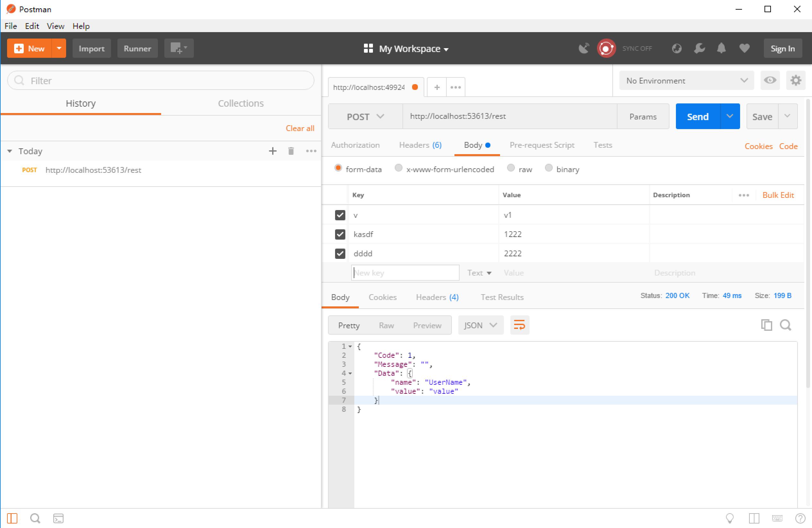The height and width of the screenshot is (528, 812).
Task: Click the Bulk Edit link
Action: pyautogui.click(x=778, y=195)
